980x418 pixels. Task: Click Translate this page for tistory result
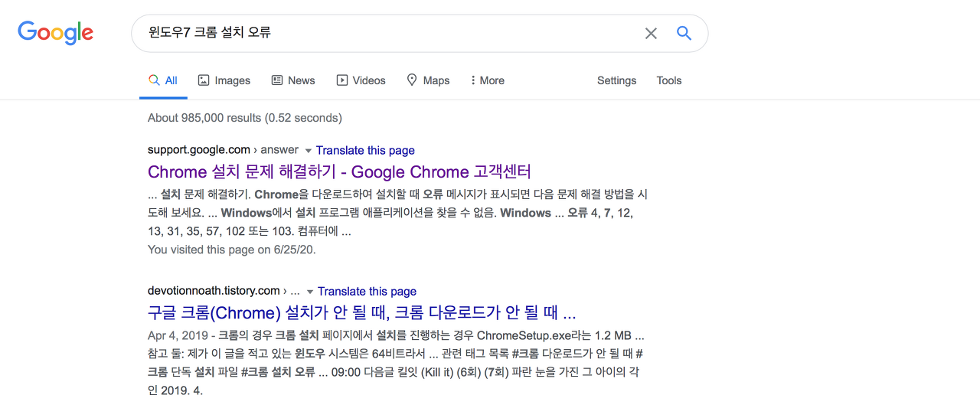pyautogui.click(x=367, y=291)
